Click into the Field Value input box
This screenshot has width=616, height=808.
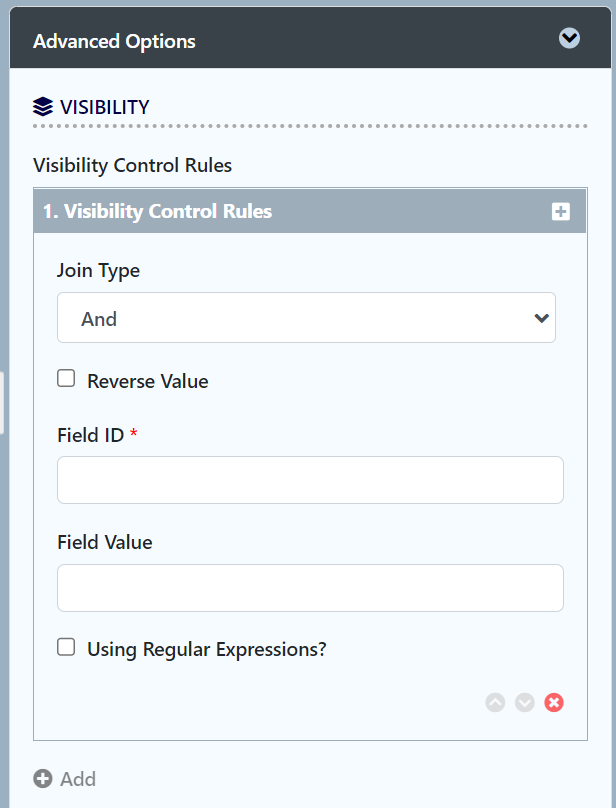coord(310,588)
